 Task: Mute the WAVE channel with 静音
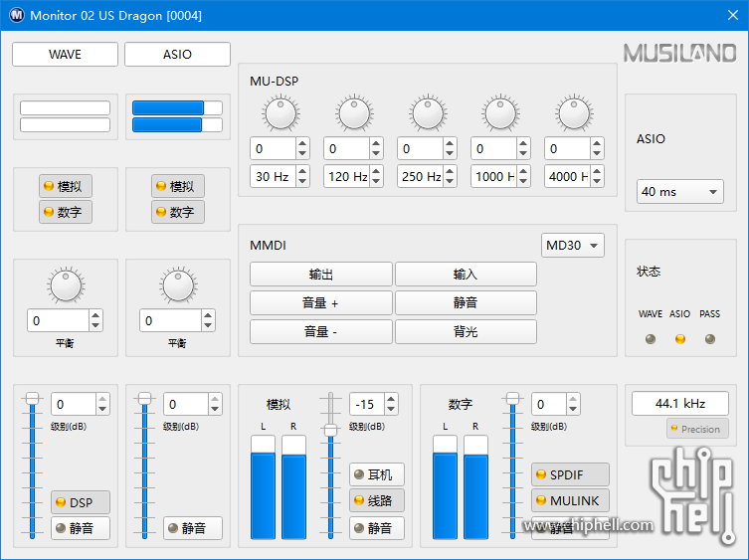click(x=81, y=528)
